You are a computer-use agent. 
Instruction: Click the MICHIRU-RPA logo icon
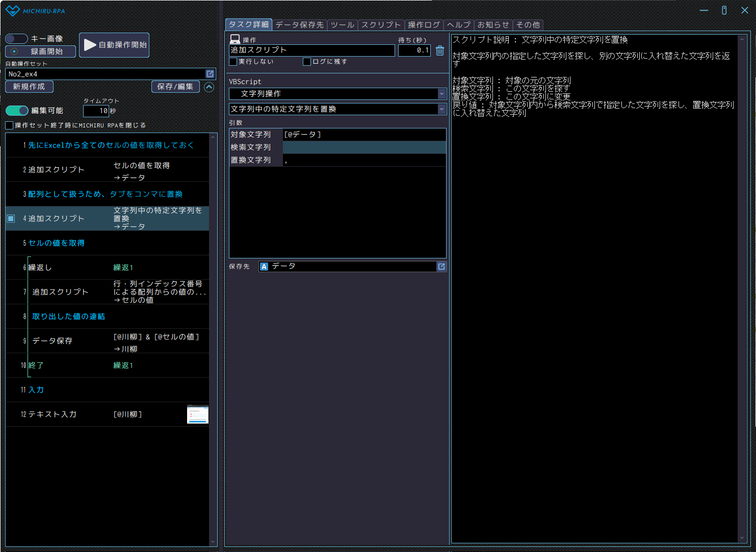[x=12, y=11]
